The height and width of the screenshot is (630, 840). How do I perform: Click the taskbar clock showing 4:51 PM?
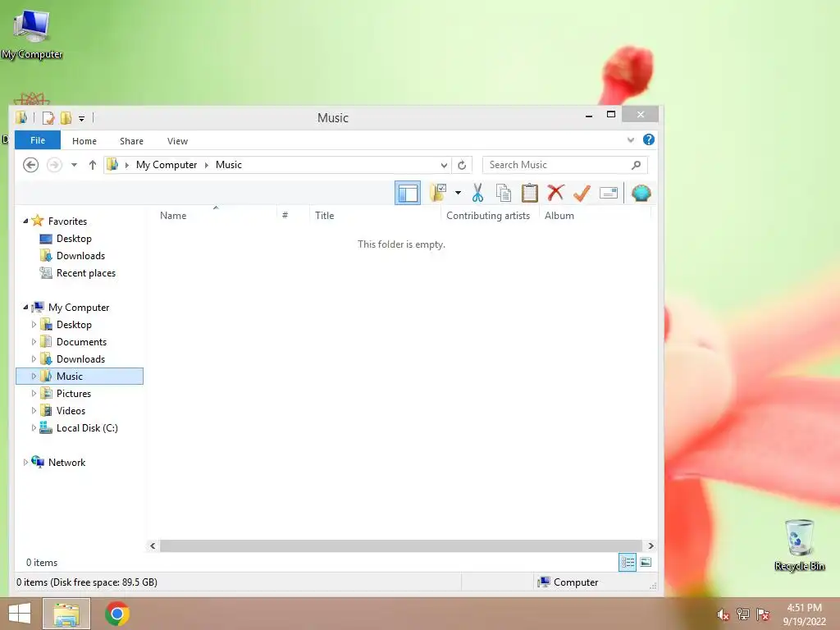[x=804, y=614]
